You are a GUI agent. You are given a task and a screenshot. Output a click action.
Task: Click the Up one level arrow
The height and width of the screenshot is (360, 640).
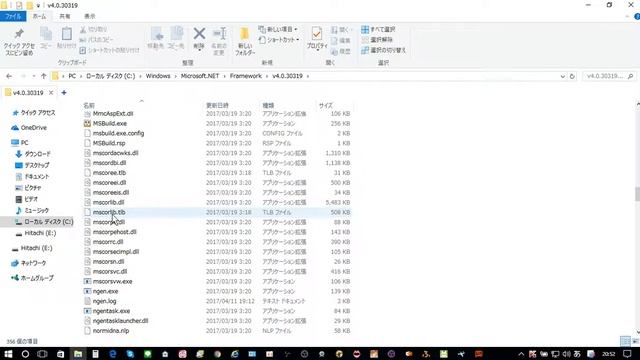pyautogui.click(x=43, y=76)
